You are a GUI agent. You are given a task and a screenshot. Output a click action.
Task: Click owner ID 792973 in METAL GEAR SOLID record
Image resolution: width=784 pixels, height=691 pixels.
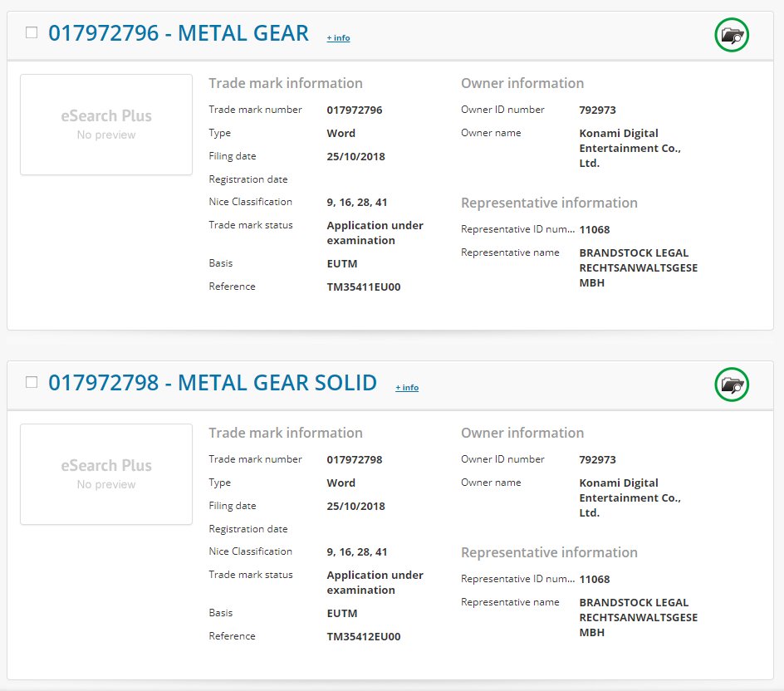pyautogui.click(x=597, y=459)
